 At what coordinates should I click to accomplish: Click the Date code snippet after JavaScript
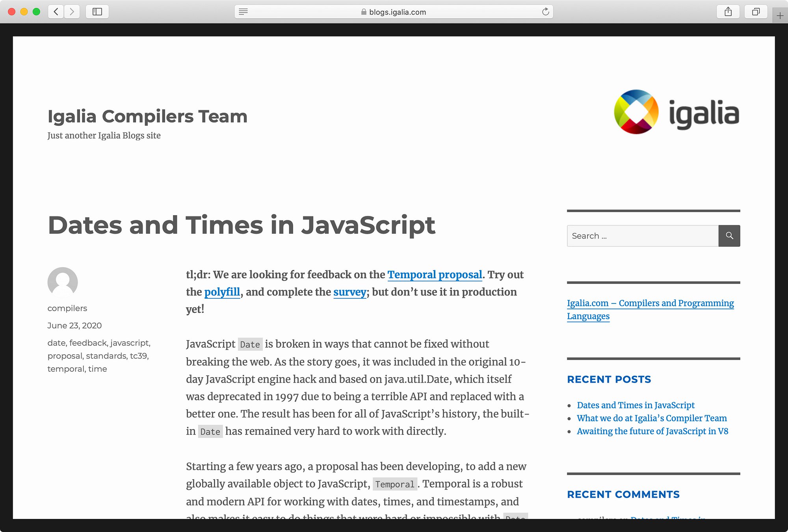[x=250, y=344]
